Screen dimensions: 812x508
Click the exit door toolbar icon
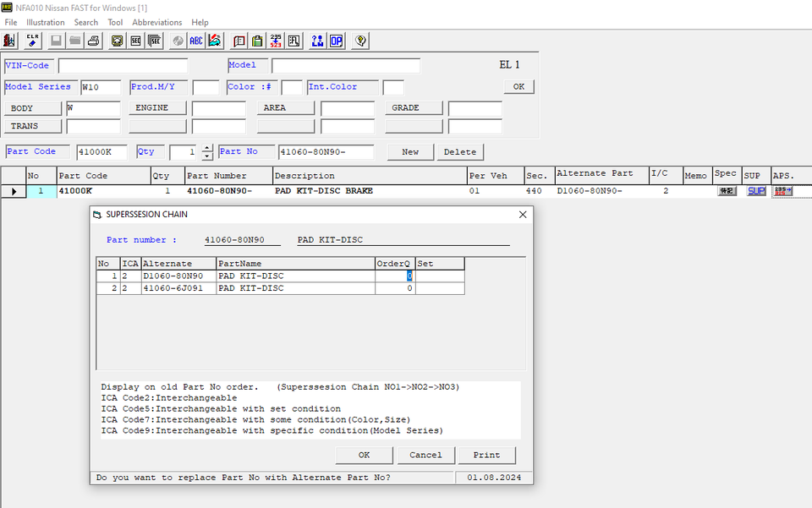click(x=10, y=41)
